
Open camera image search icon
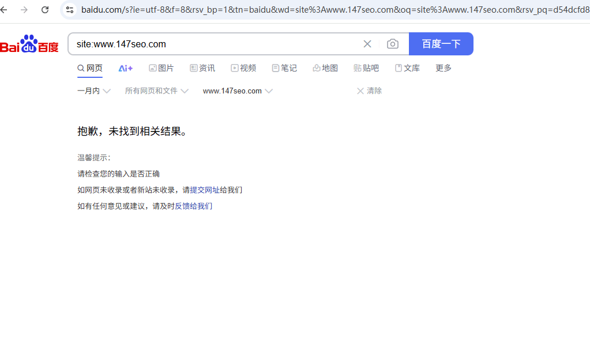[x=392, y=44]
